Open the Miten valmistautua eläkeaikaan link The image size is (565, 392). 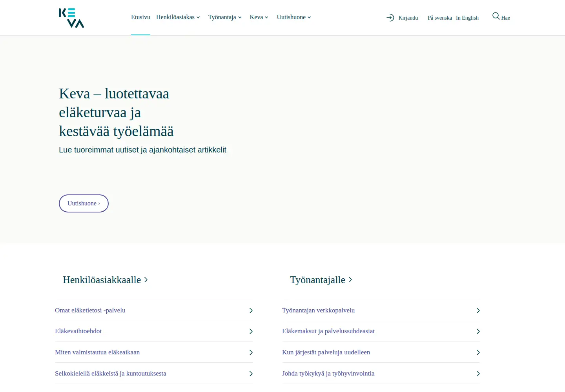[97, 352]
